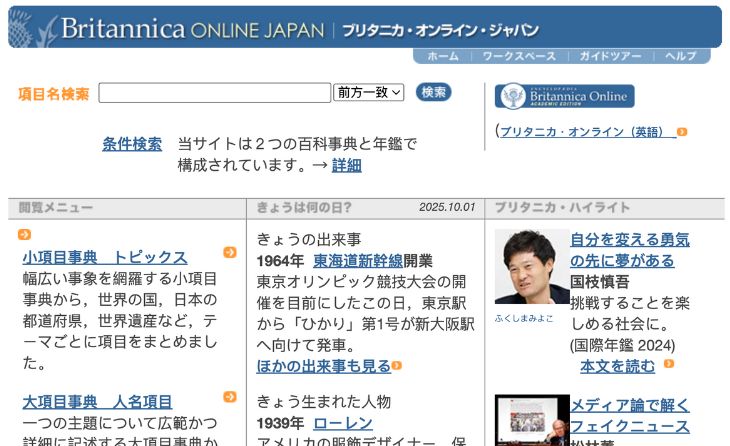Image resolution: width=730 pixels, height=446 pixels.
Task: Open the 条件検索 advanced search link
Action: [131, 144]
